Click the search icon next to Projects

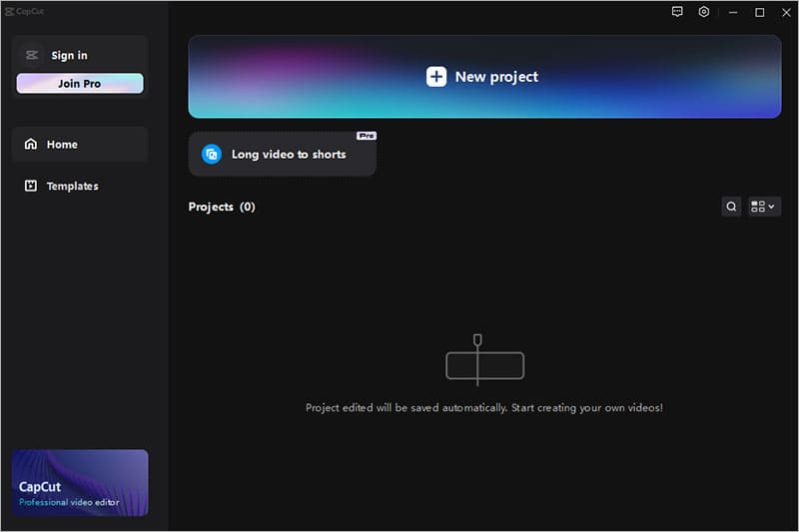click(731, 207)
